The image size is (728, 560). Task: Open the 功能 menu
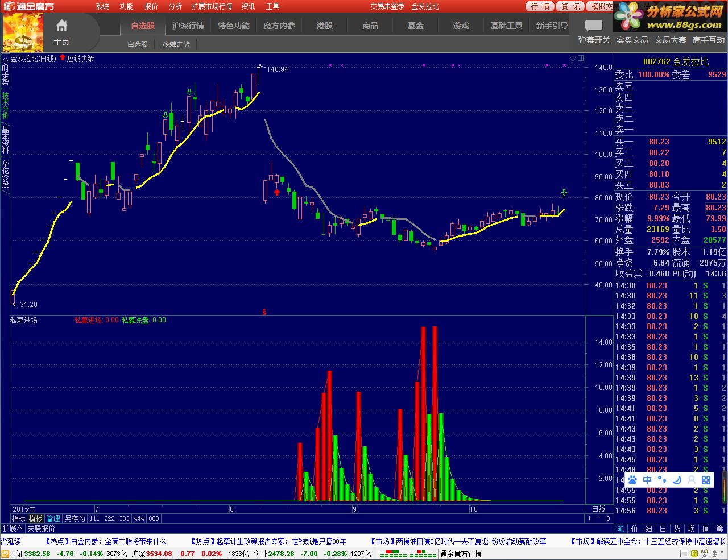coord(126,6)
